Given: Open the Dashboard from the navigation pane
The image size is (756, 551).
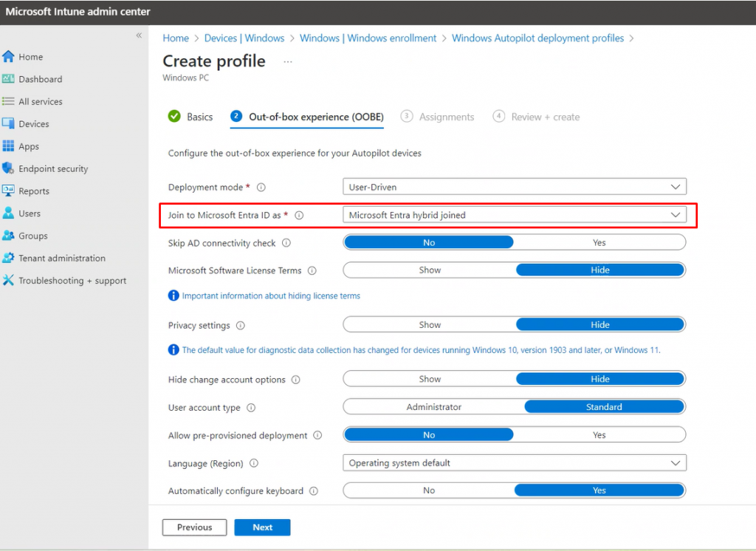Looking at the screenshot, I should tap(40, 79).
